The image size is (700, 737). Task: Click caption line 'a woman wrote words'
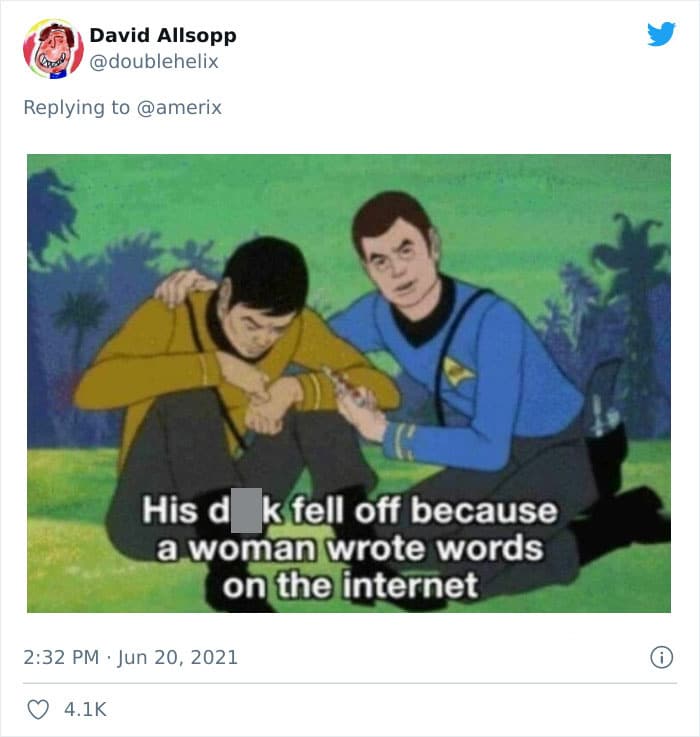pyautogui.click(x=350, y=548)
